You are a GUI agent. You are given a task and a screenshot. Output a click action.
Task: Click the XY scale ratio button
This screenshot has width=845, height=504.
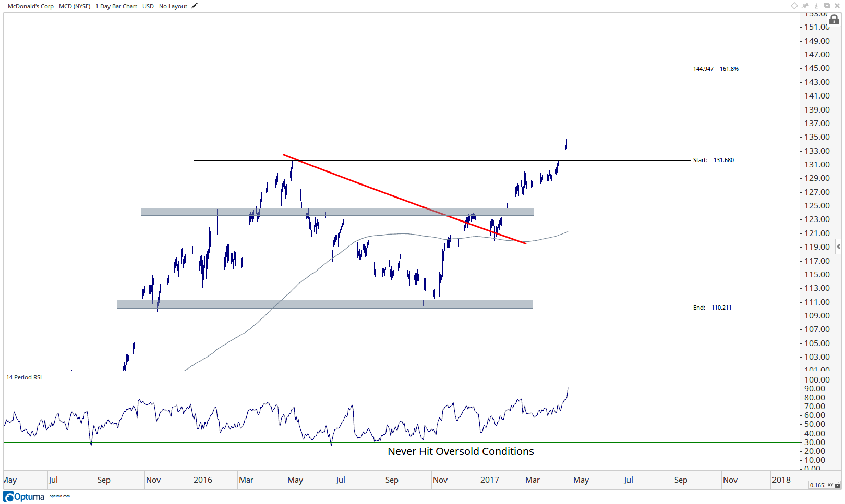click(830, 485)
